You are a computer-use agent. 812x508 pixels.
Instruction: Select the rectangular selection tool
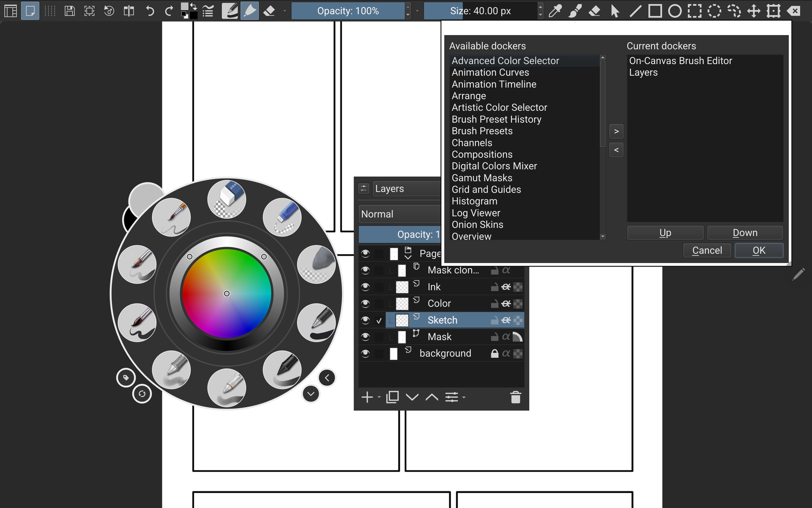coord(694,11)
